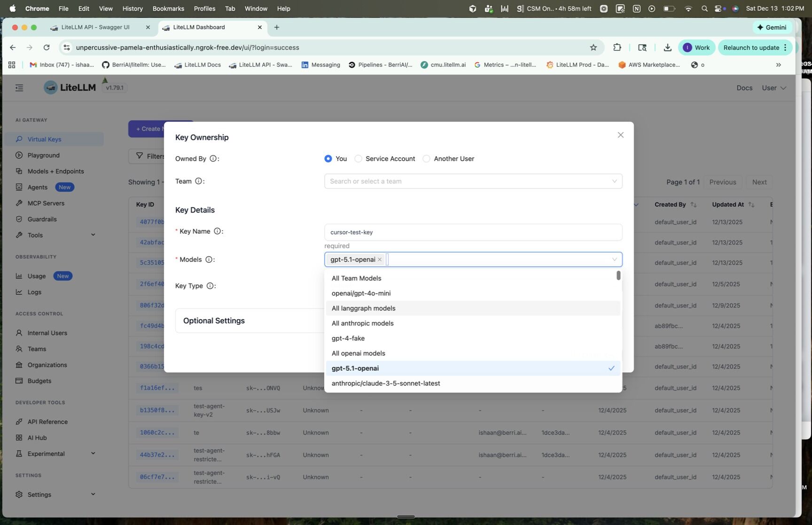This screenshot has width=812, height=525.
Task: Bookmark this page with the star icon
Action: tap(593, 47)
